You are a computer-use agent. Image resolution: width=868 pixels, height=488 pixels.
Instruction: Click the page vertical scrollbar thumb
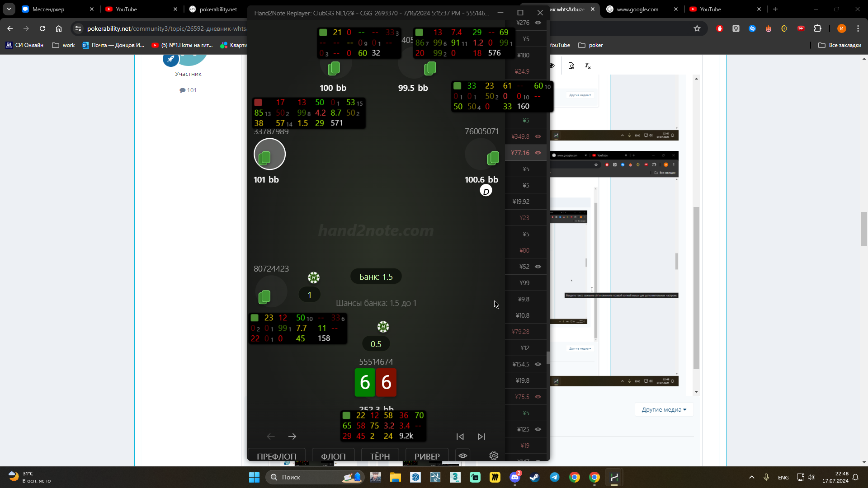click(x=864, y=229)
